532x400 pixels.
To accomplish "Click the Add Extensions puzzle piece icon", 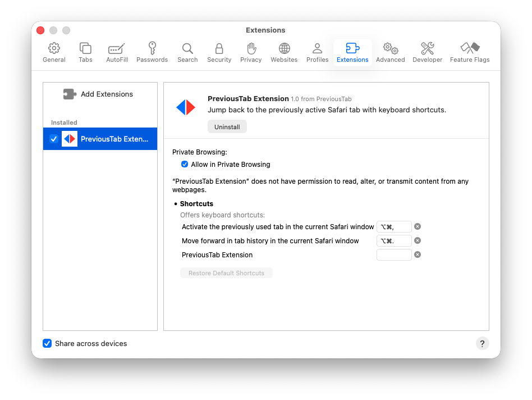I will [x=70, y=94].
